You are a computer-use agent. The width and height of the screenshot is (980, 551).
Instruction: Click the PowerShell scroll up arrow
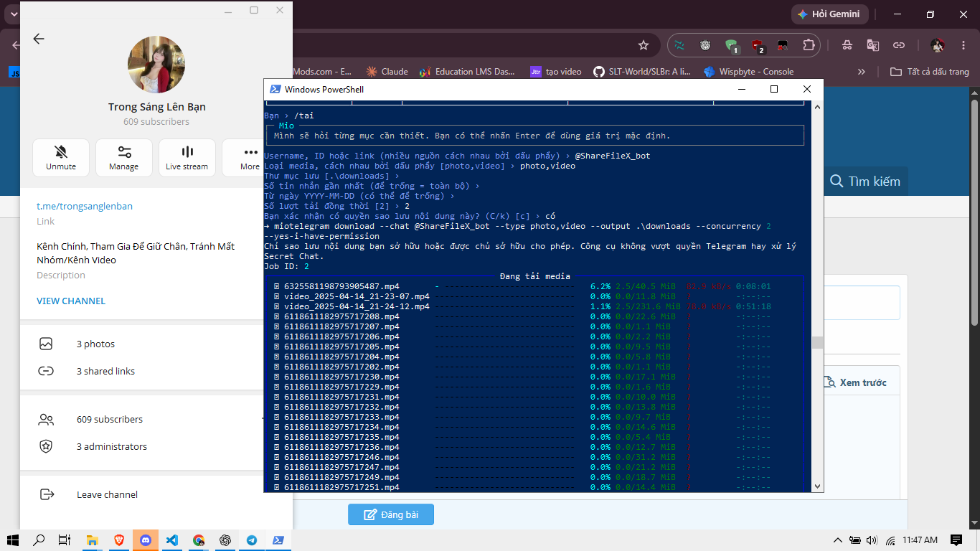tap(817, 106)
